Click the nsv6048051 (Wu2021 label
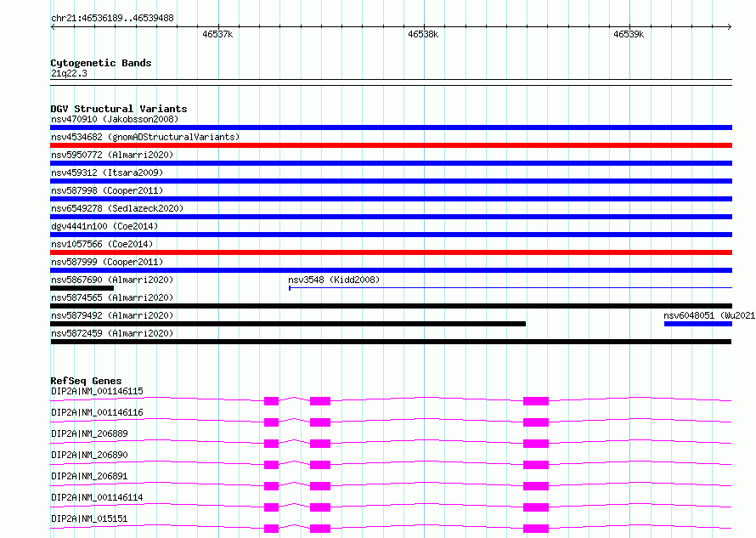This screenshot has height=538, width=756. (709, 315)
